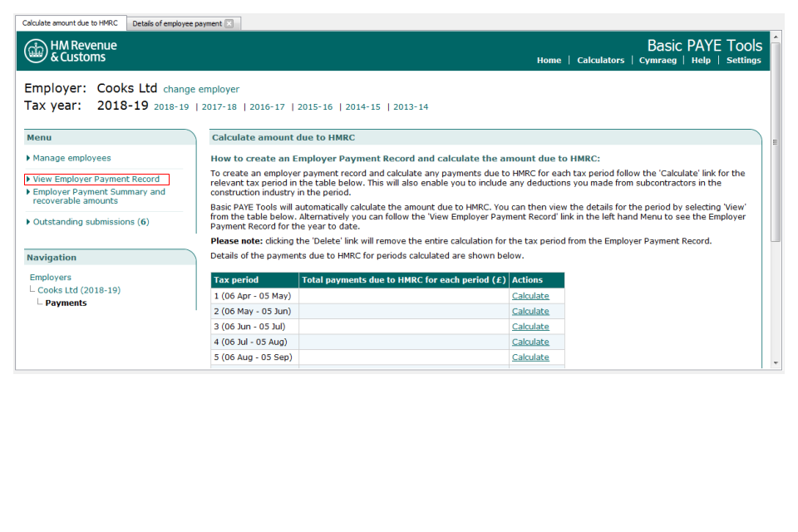Select tax year 2014-15 link

click(362, 107)
